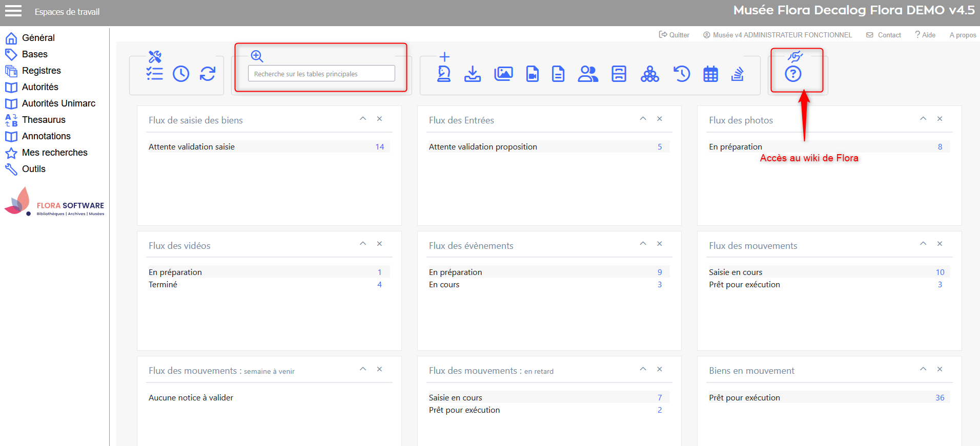Click the video file icon
The width and height of the screenshot is (980, 446).
(x=533, y=74)
